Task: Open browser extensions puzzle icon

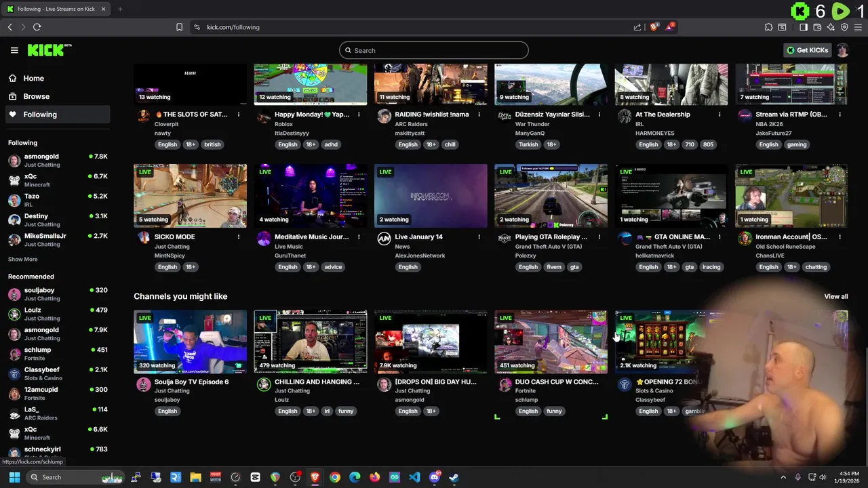Action: (x=768, y=27)
